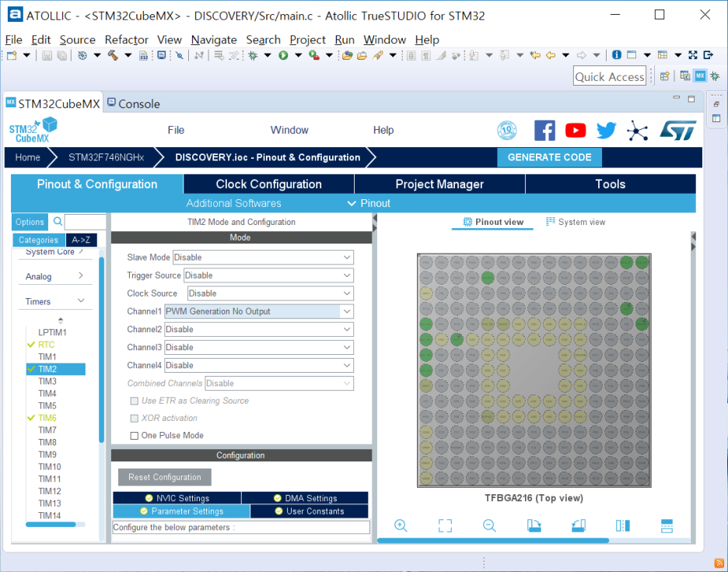Click the green bug Debug toolbar icon
The height and width of the screenshot is (572, 728).
click(x=253, y=55)
